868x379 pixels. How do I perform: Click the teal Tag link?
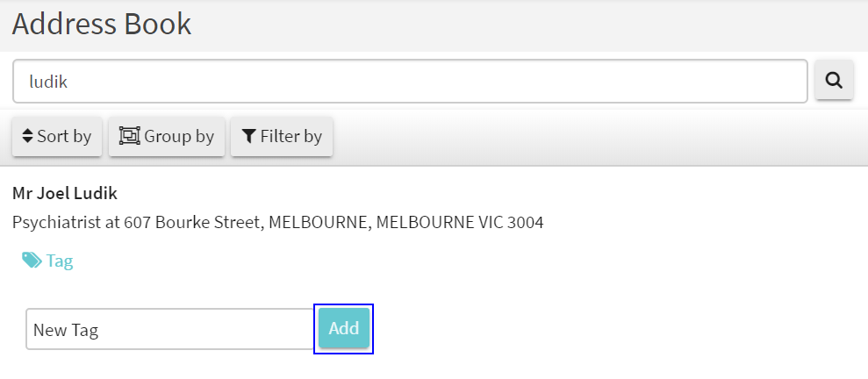click(60, 261)
